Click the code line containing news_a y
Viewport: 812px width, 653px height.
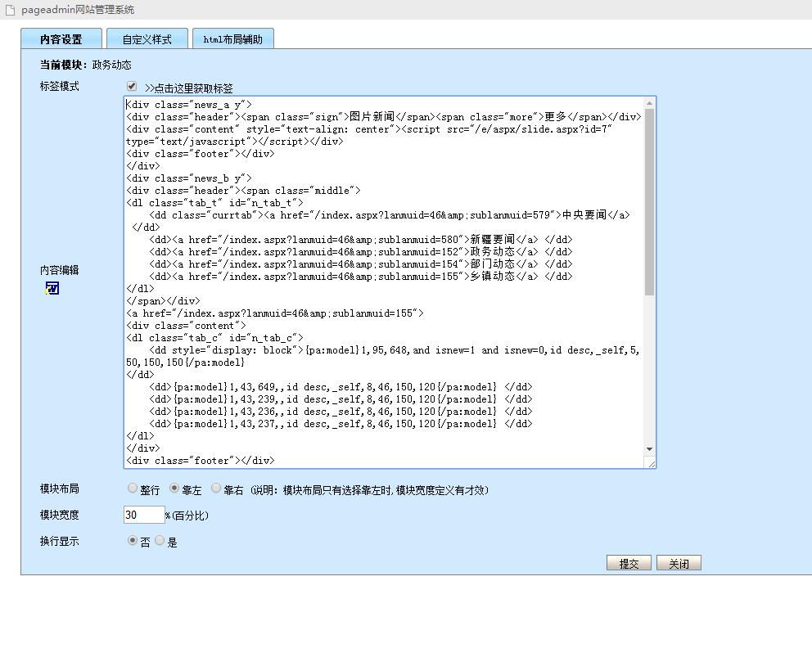[189, 105]
